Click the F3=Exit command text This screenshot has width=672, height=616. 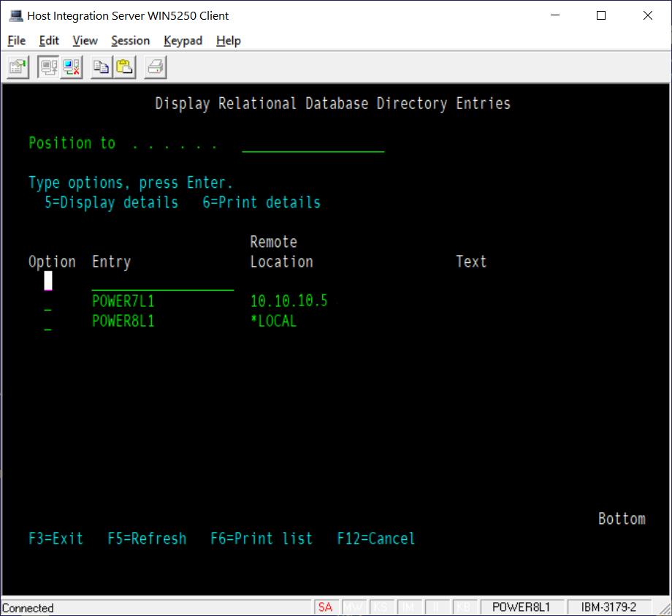[56, 539]
